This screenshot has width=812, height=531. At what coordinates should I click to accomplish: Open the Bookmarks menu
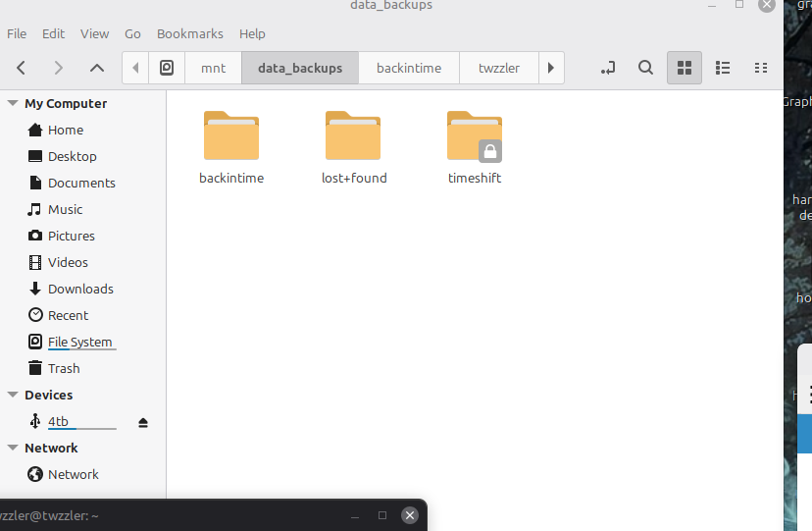[189, 33]
